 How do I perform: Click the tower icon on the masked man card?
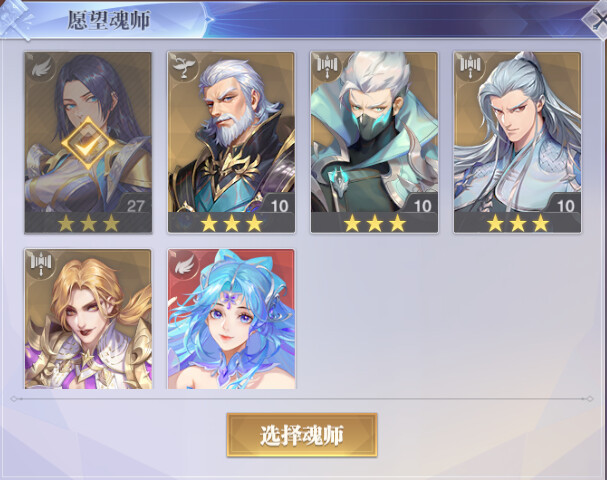[328, 67]
